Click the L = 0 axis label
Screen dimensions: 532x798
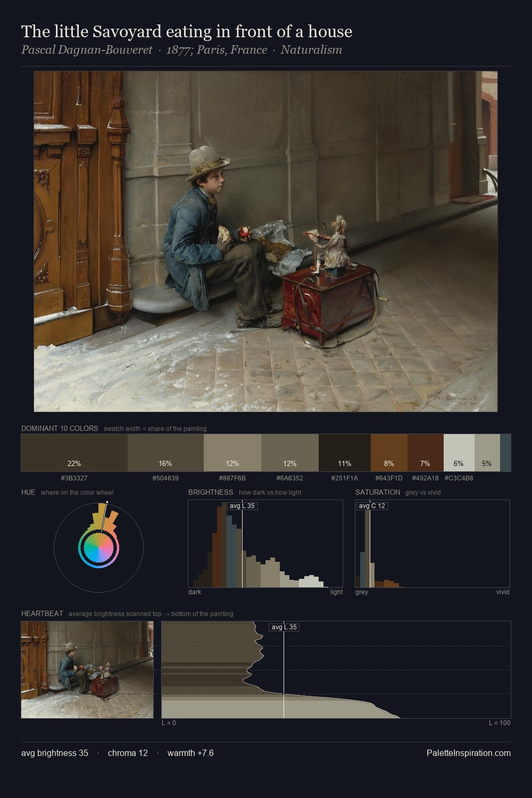click(169, 723)
